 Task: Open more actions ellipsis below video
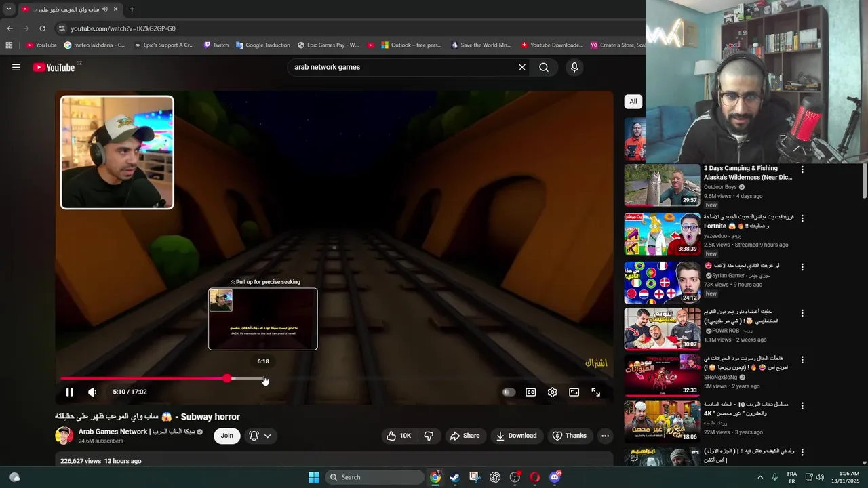606,436
